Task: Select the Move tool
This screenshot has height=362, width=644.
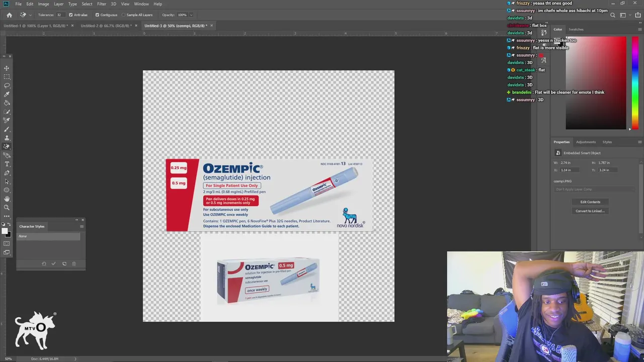Action: click(7, 68)
